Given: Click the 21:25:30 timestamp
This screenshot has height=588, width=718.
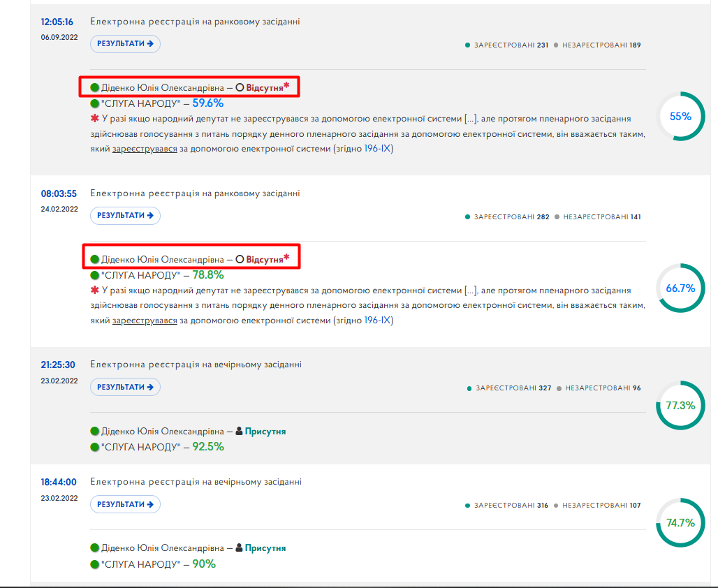Looking at the screenshot, I should tap(58, 365).
